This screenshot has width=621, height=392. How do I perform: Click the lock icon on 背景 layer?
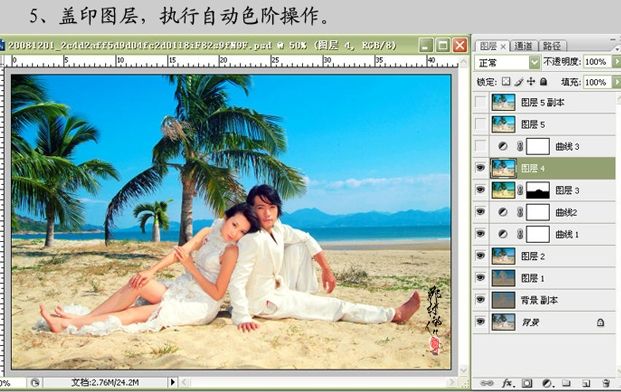[x=600, y=322]
